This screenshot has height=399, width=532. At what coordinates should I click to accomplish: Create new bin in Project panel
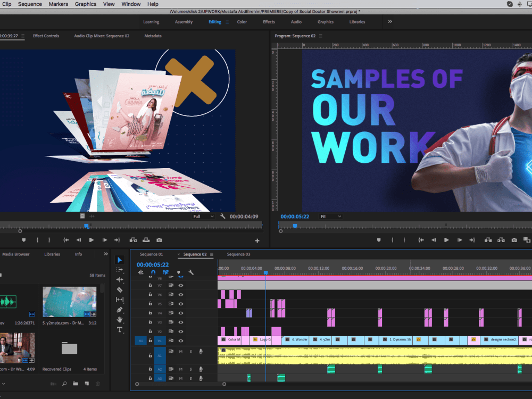pyautogui.click(x=76, y=384)
